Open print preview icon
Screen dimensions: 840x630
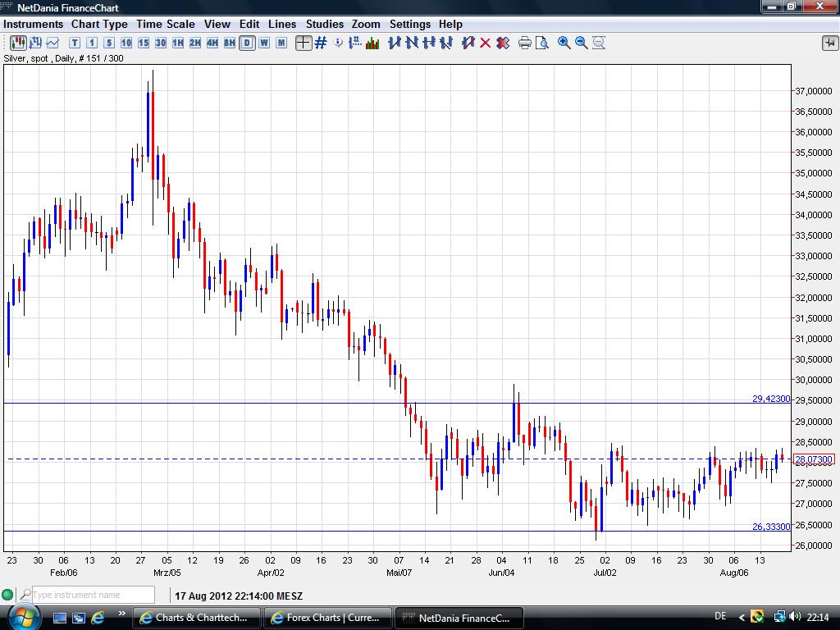click(x=541, y=43)
